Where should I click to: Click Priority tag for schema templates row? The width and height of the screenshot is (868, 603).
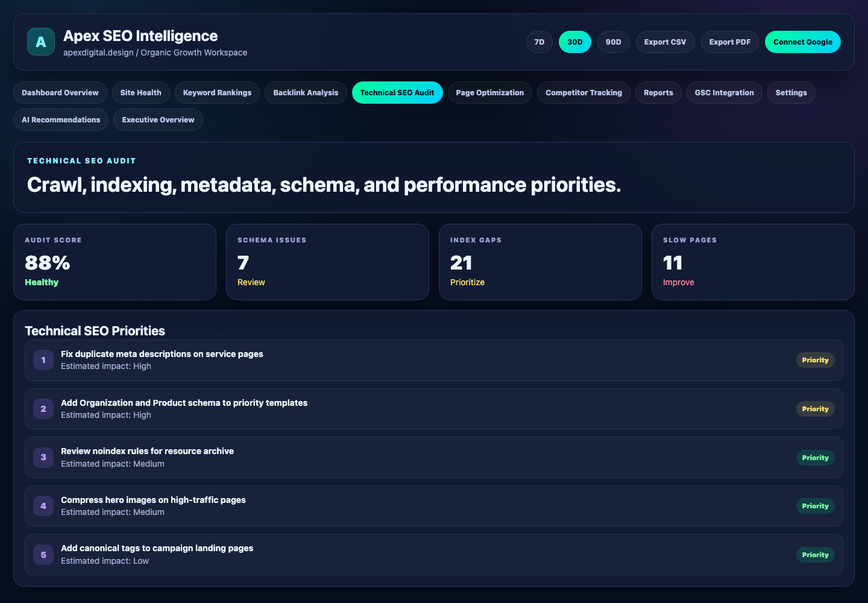tap(816, 409)
